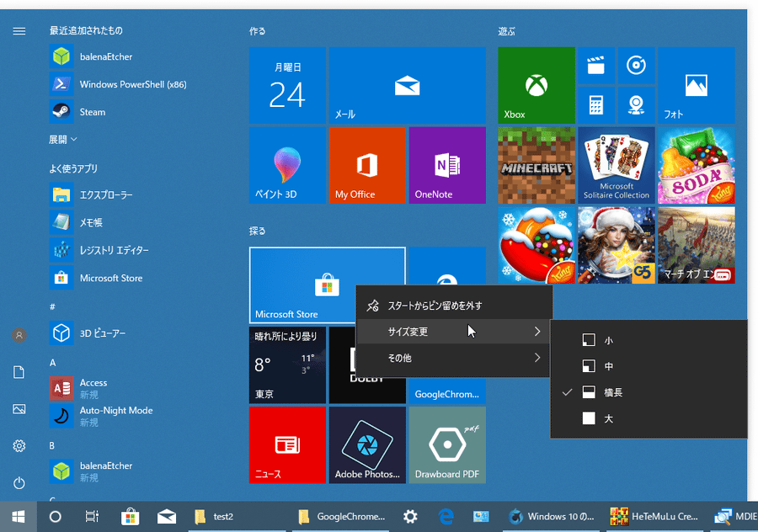The image size is (758, 532).
Task: Open the メール mail tile
Action: click(408, 85)
